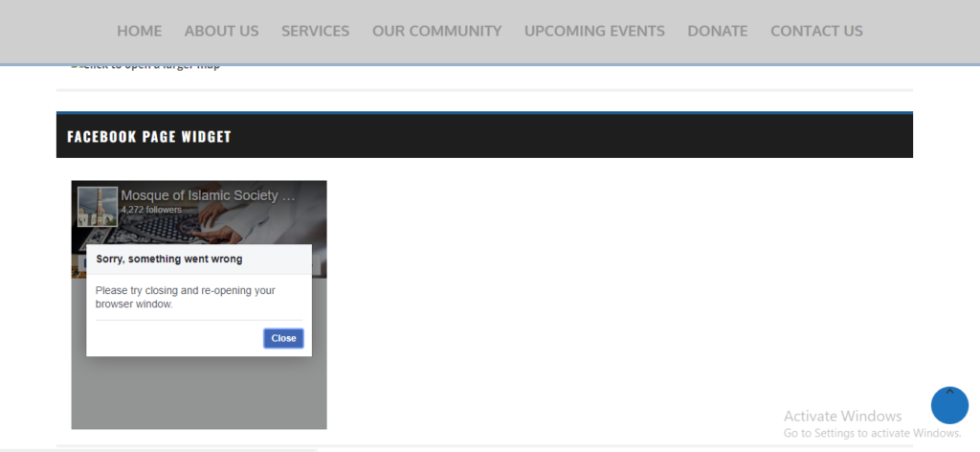The height and width of the screenshot is (452, 980).
Task: Select Our Community in the navigation bar
Action: [x=436, y=31]
